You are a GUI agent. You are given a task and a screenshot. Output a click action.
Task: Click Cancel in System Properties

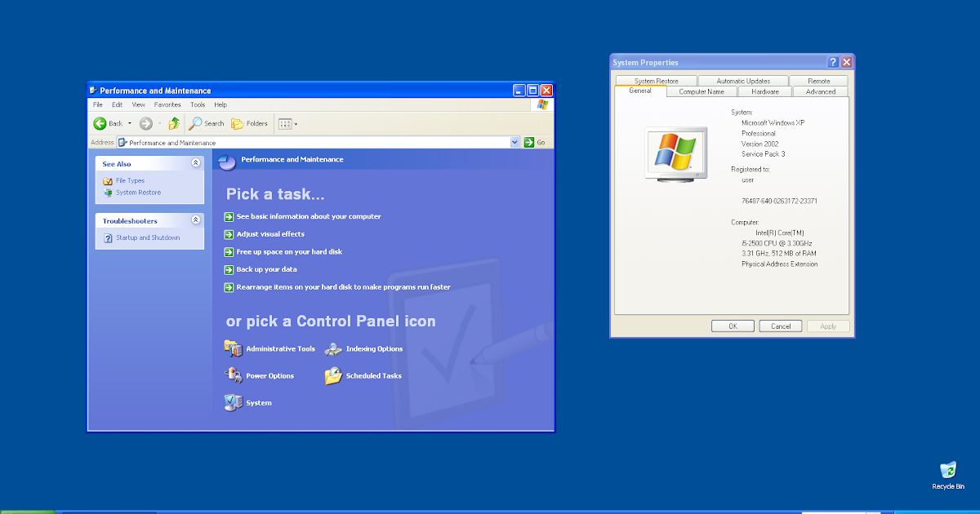[x=781, y=326]
